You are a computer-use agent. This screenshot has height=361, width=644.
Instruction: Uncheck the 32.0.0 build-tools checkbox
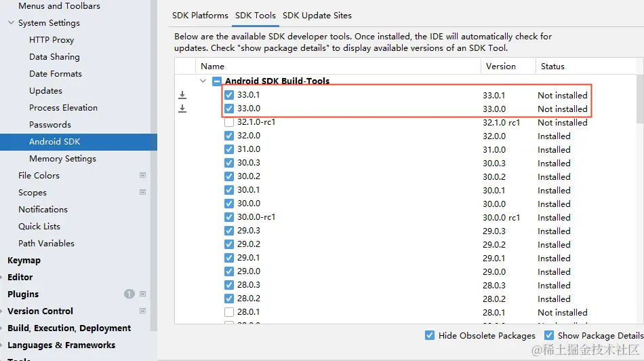tap(229, 136)
